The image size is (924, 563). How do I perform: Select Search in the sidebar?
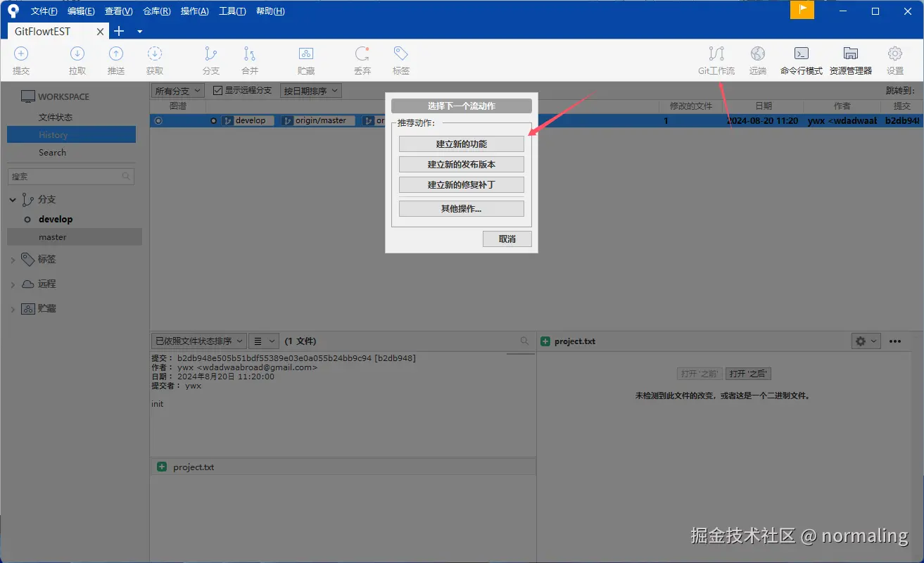53,153
